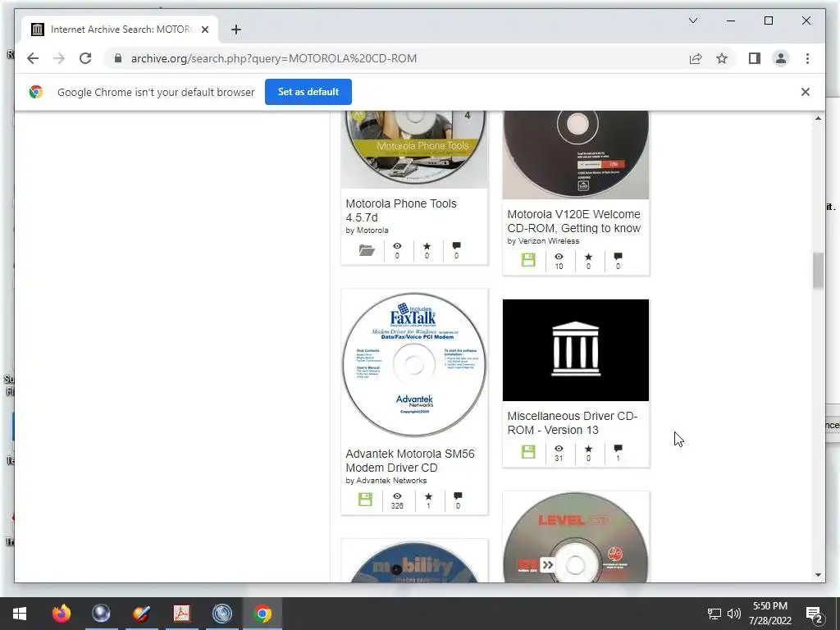Dismiss the default browser notification bar
Image resolution: width=840 pixels, height=630 pixels.
click(805, 92)
